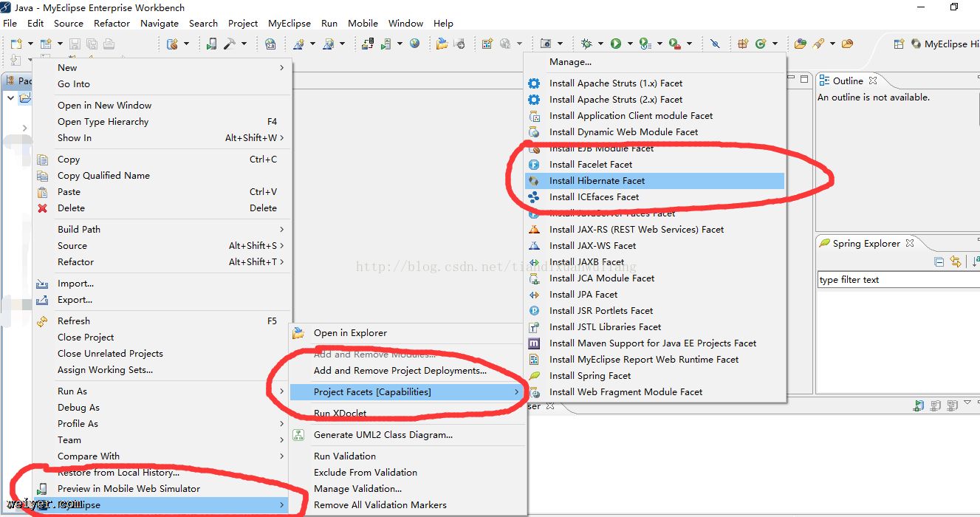Choose Install Apache Struts (2.x) Facet
980x517 pixels.
coord(654,100)
